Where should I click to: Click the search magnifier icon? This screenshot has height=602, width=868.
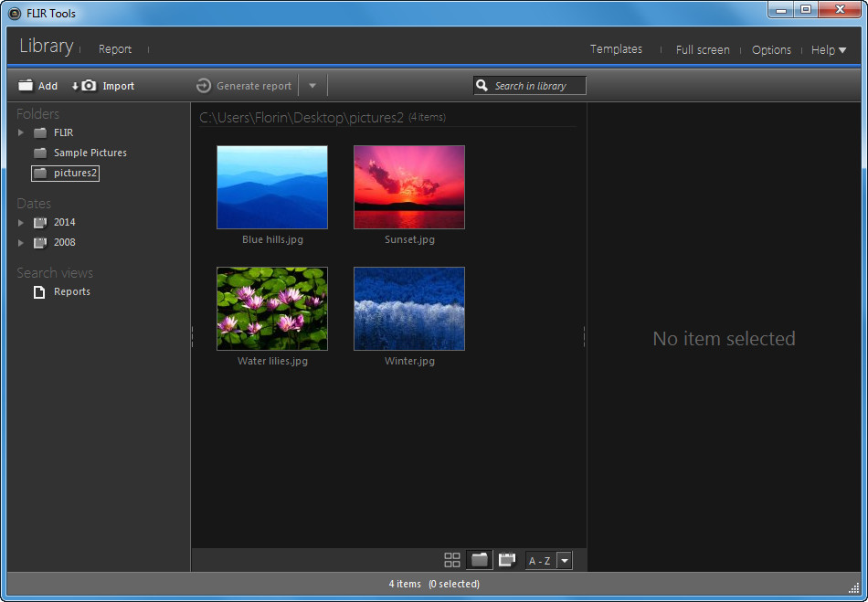(482, 85)
